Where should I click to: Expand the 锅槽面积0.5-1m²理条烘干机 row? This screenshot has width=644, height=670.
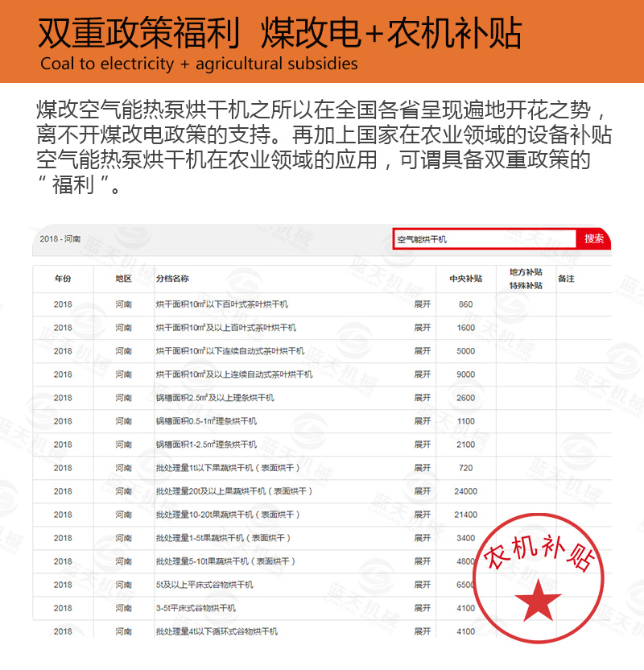coord(422,421)
